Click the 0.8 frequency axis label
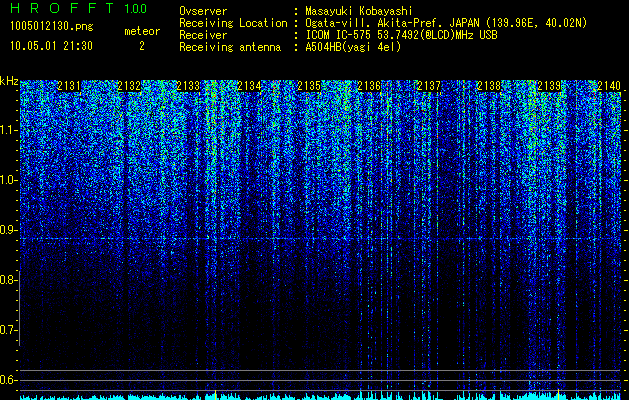This screenshot has width=629, height=400. click(x=8, y=280)
